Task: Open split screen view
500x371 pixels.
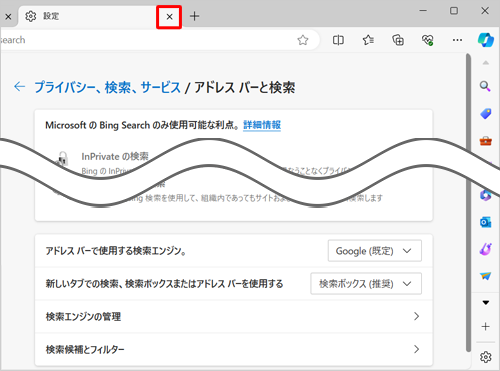Action: [x=338, y=40]
